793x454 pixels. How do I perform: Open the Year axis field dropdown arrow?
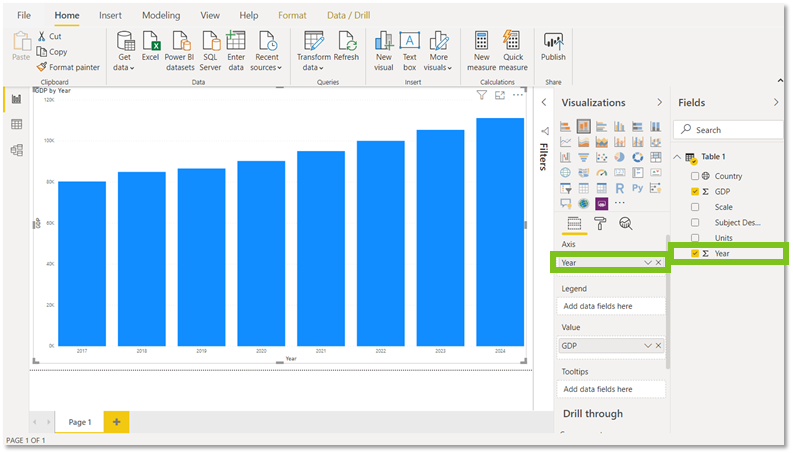648,263
